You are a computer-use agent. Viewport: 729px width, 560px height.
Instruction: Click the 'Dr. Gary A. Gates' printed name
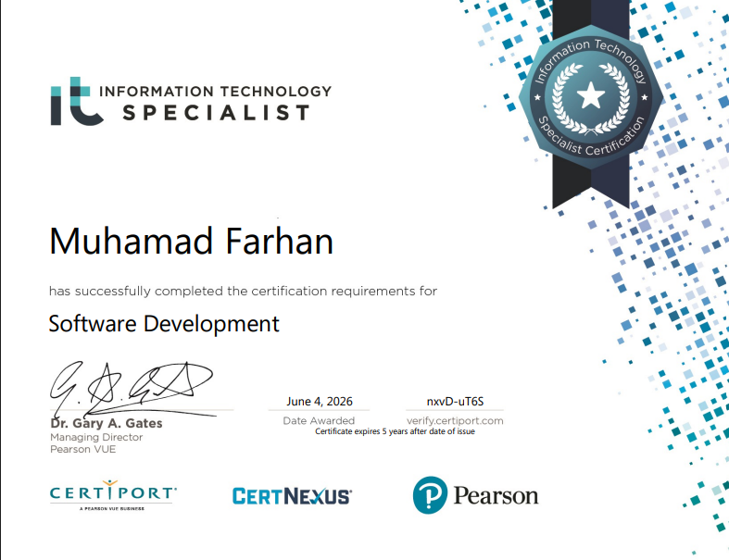pyautogui.click(x=107, y=423)
